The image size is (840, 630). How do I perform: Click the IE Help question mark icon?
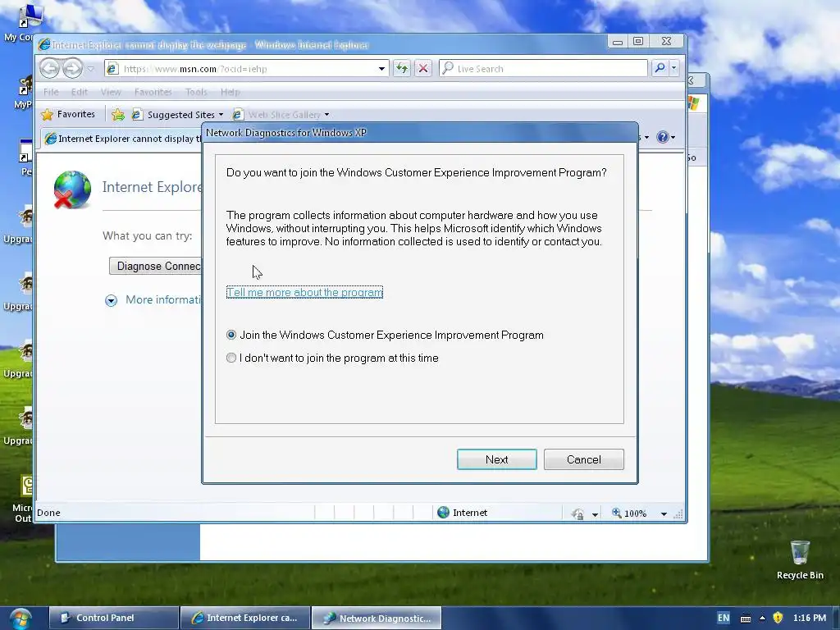pyautogui.click(x=663, y=137)
